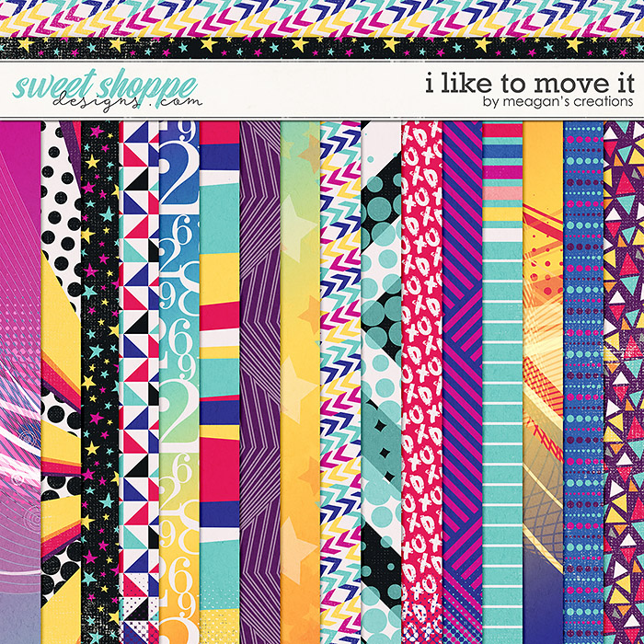Select the purple paper with colorful triangles
Screen dimensions: 644x644
(x=624, y=382)
